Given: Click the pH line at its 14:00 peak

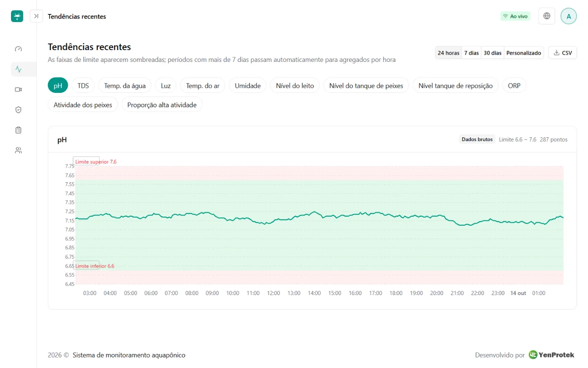Looking at the screenshot, I should [x=314, y=212].
